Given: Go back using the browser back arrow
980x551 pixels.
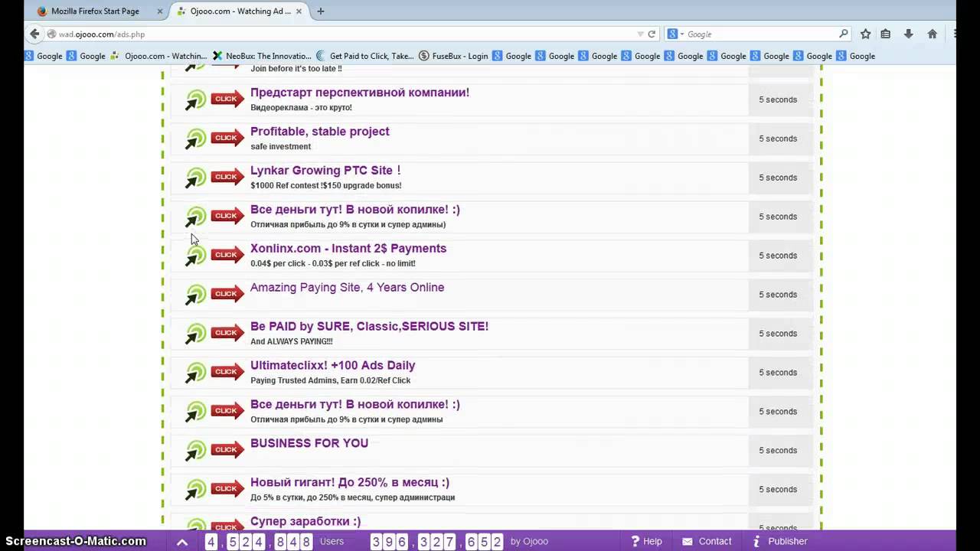Looking at the screenshot, I should point(34,34).
